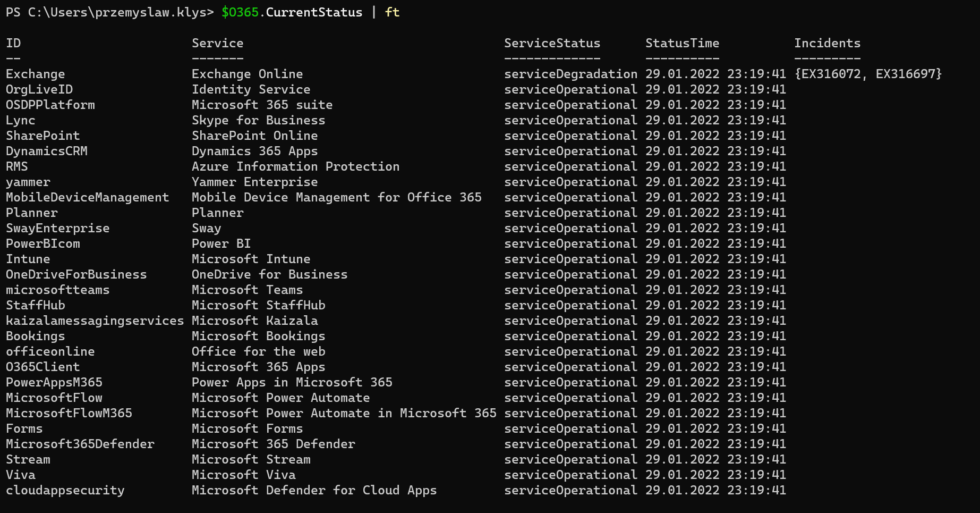Click the serviceDegradation status for StaffHub
This screenshot has height=513, width=980.
click(570, 305)
